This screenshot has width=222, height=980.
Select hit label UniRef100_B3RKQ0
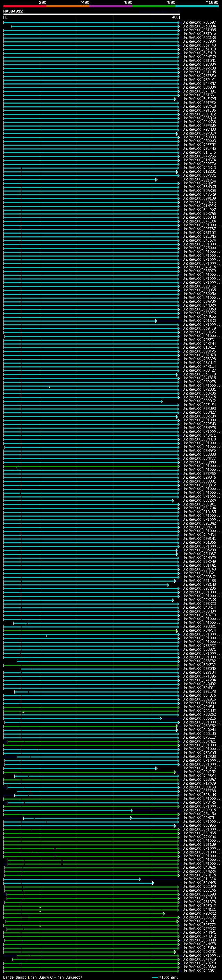click(x=199, y=416)
